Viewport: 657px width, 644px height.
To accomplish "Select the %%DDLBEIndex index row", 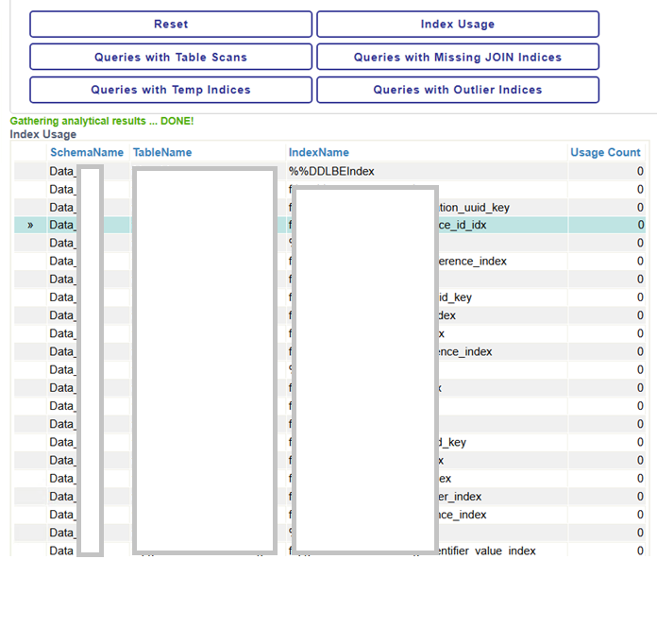I will coord(332,172).
